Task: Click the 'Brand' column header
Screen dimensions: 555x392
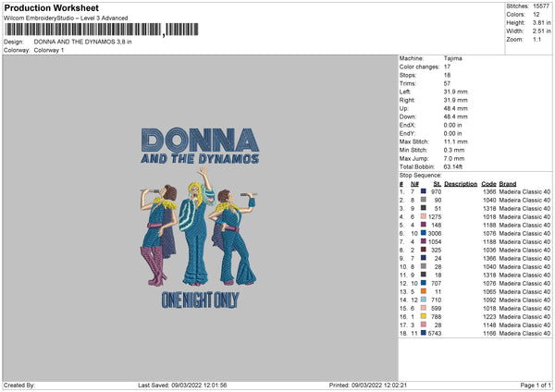Action: click(508, 184)
